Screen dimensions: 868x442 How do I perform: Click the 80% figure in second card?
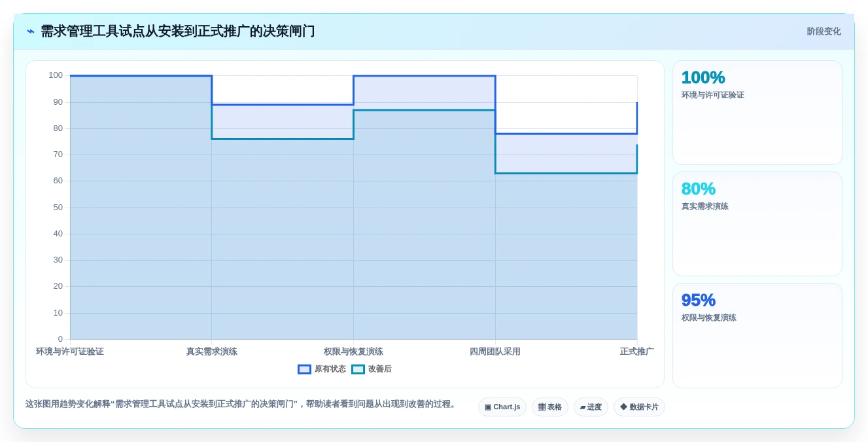point(699,189)
